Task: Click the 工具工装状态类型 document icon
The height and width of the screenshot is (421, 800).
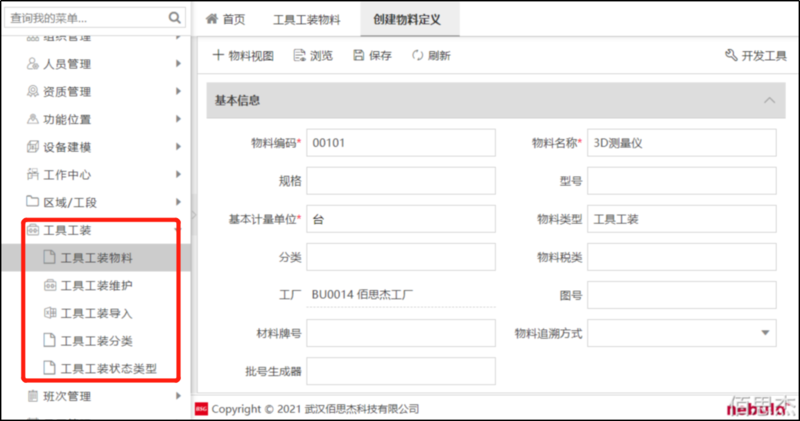Action: (x=49, y=367)
